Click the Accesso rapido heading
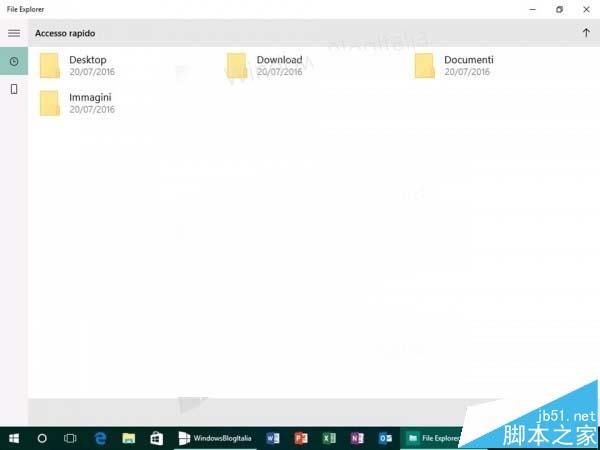Screen dimensions: 600x450 pyautogui.click(x=65, y=33)
